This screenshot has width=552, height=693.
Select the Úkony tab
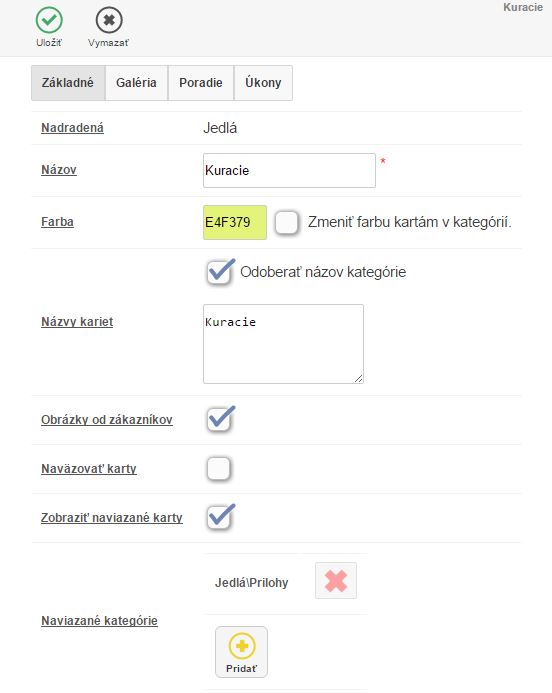tap(263, 83)
